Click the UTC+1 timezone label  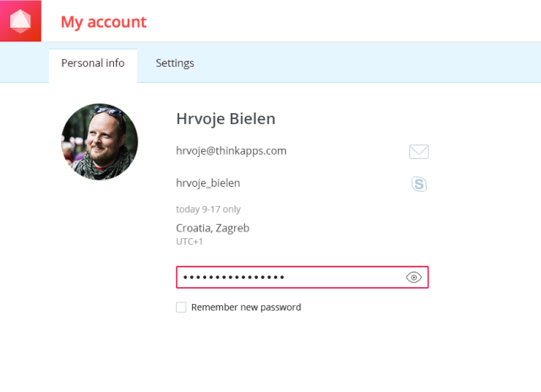[189, 242]
